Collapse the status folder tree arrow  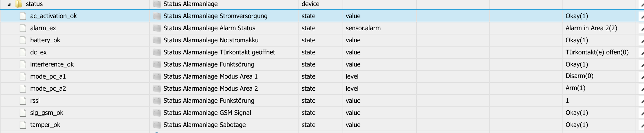point(9,5)
